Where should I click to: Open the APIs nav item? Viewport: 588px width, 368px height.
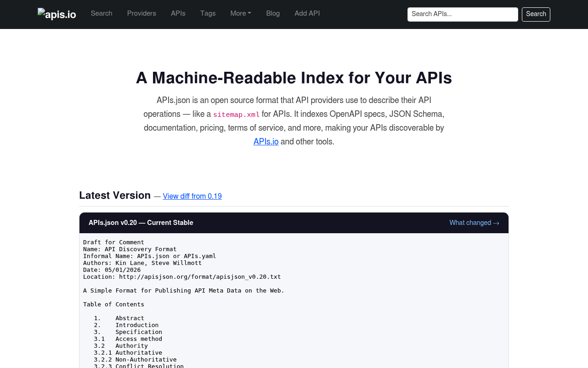point(178,14)
